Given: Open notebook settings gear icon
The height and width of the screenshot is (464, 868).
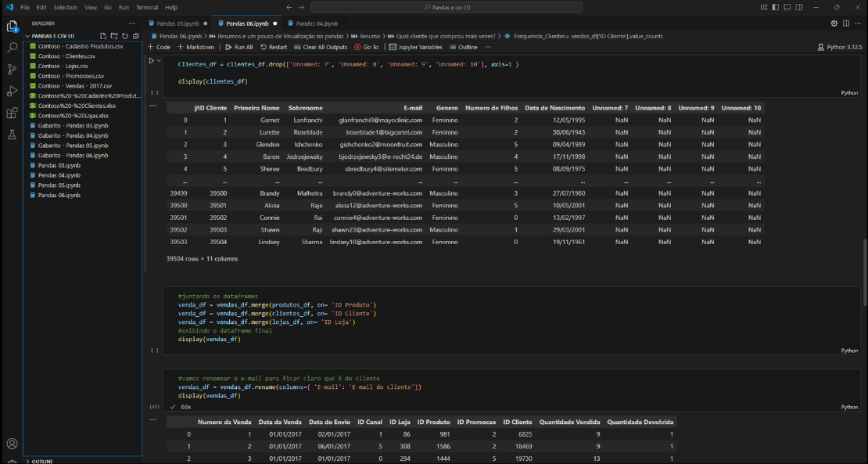Looking at the screenshot, I should [834, 23].
